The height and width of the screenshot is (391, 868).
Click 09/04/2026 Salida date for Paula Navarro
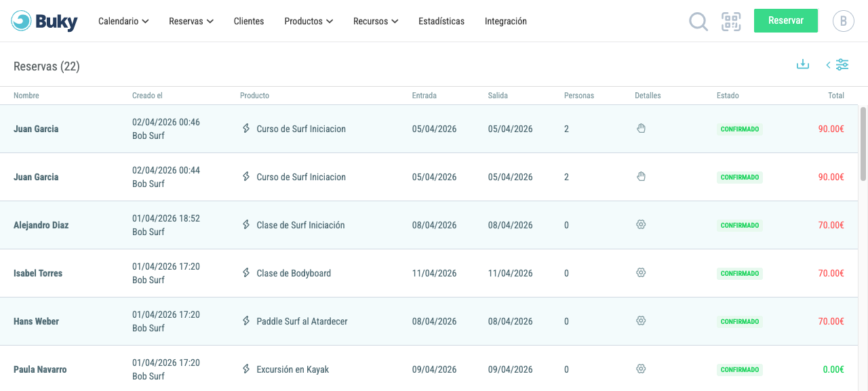[511, 369]
